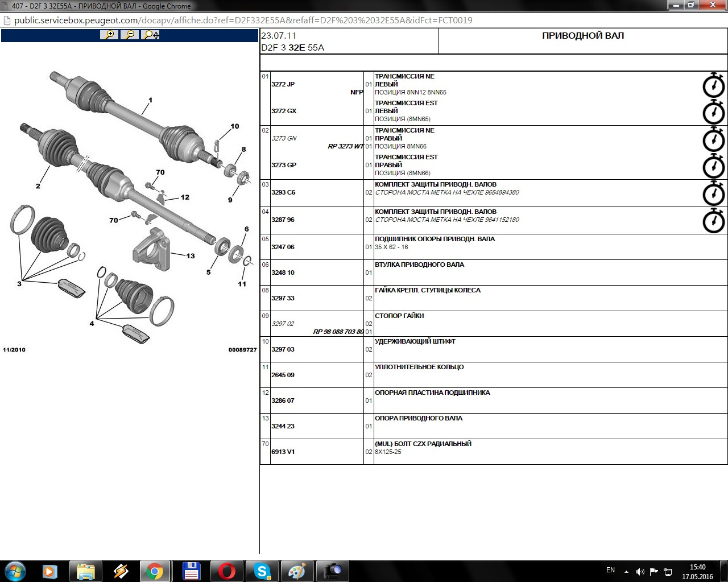Click the document code D2F 3 32E 55A
Viewport: 728px width, 582px height.
(x=293, y=48)
